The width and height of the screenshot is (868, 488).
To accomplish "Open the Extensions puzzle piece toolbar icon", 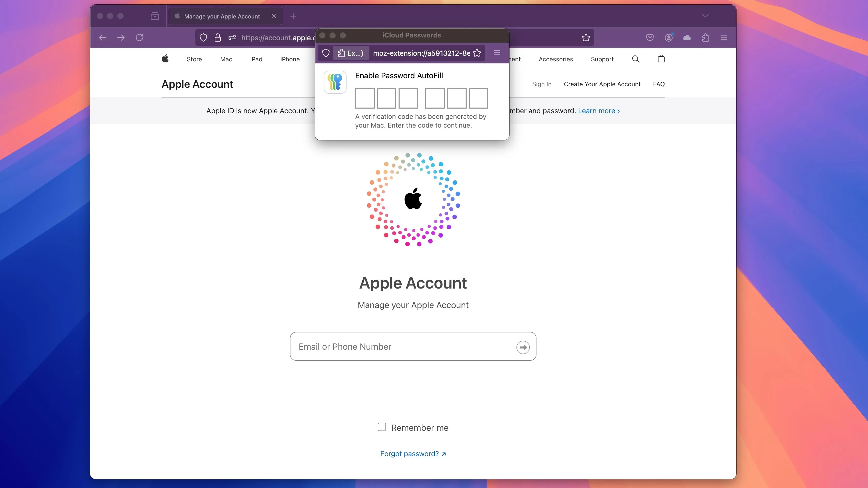I will pos(706,37).
